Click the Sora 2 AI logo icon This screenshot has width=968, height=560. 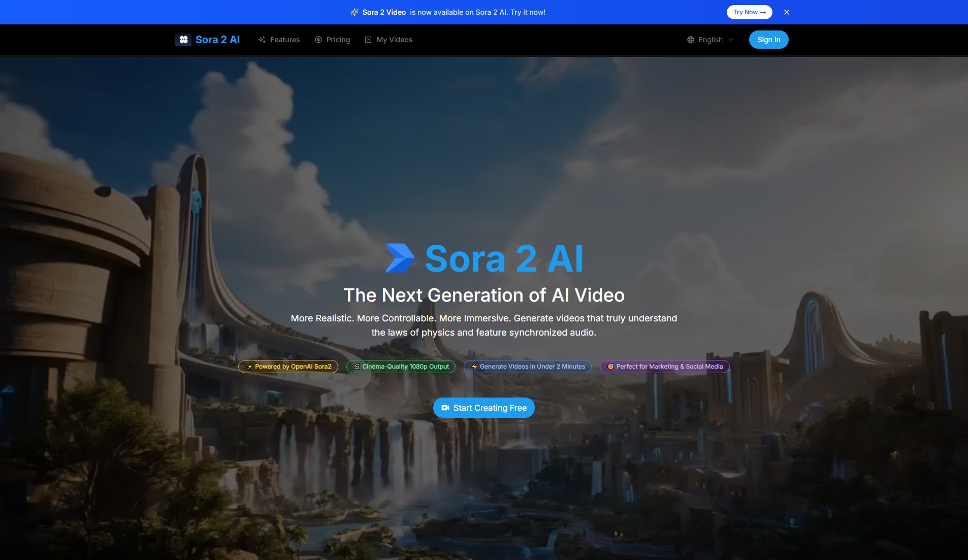click(x=183, y=40)
